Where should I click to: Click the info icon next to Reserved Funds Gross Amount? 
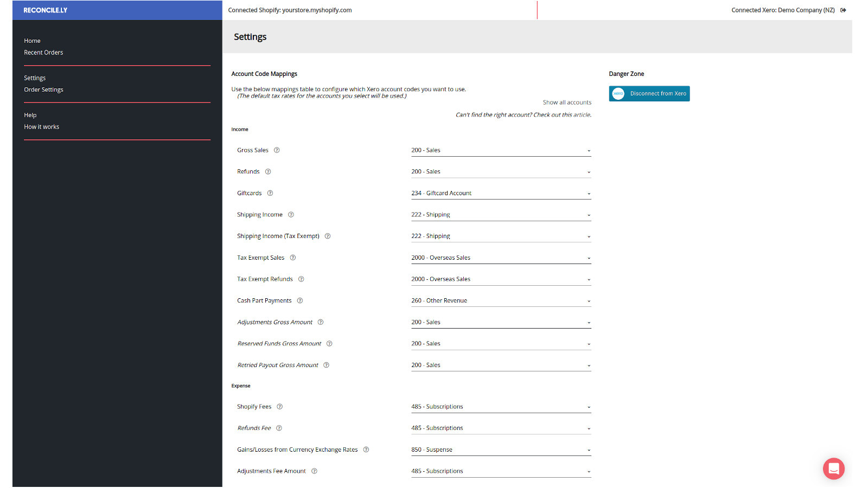pos(329,344)
